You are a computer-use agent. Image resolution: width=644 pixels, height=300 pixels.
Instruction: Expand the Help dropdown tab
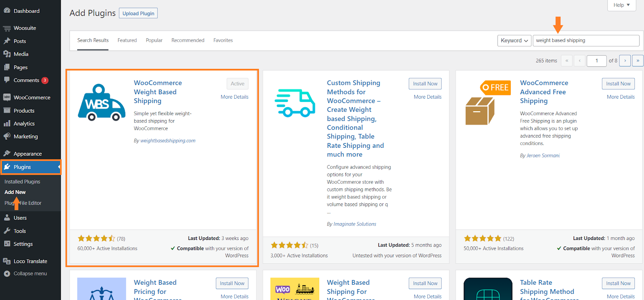621,5
